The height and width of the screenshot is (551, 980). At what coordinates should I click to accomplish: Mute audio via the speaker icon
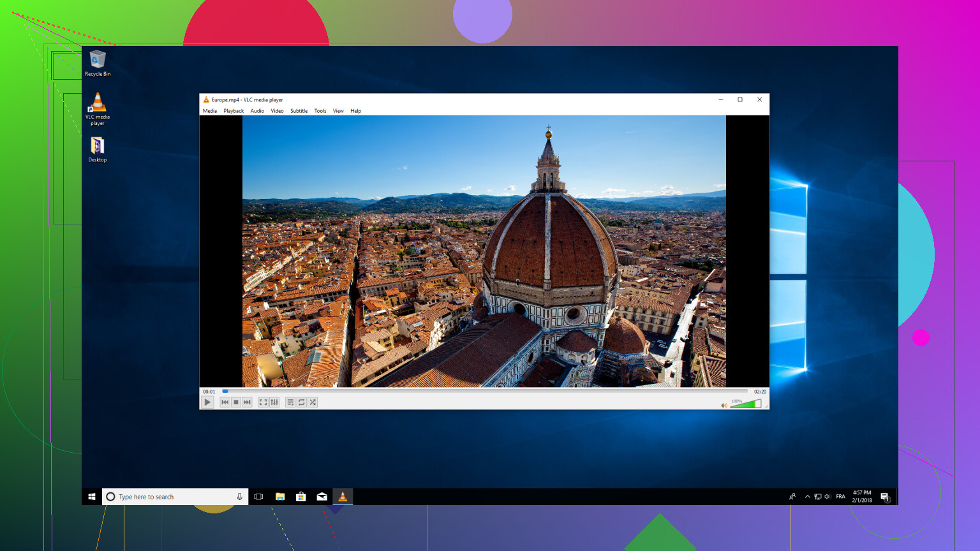(724, 405)
